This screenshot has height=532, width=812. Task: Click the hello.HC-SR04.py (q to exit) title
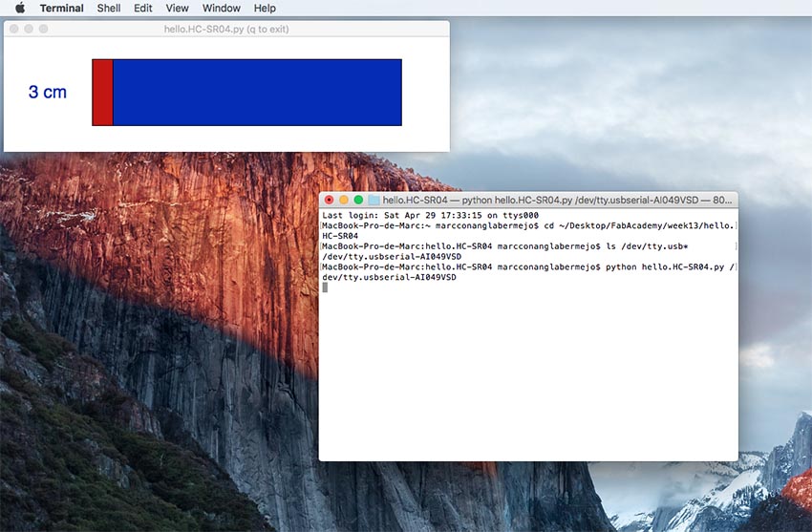point(226,29)
